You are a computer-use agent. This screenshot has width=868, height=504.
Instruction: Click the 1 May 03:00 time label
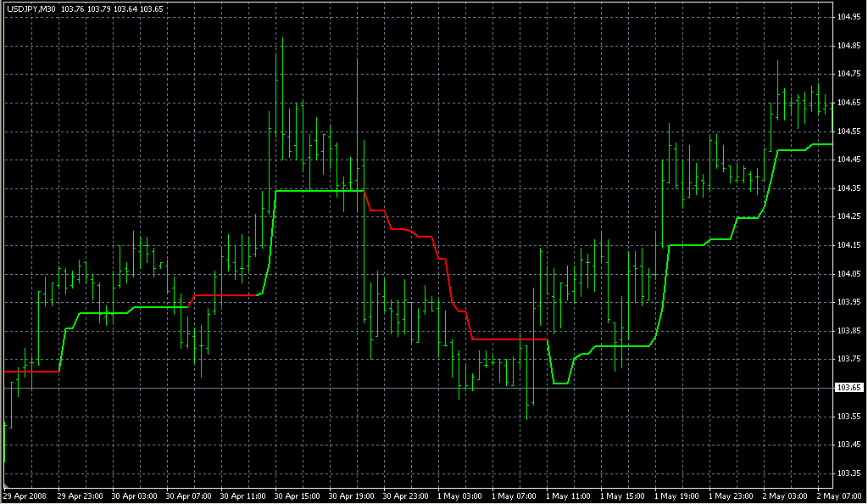coord(459,496)
